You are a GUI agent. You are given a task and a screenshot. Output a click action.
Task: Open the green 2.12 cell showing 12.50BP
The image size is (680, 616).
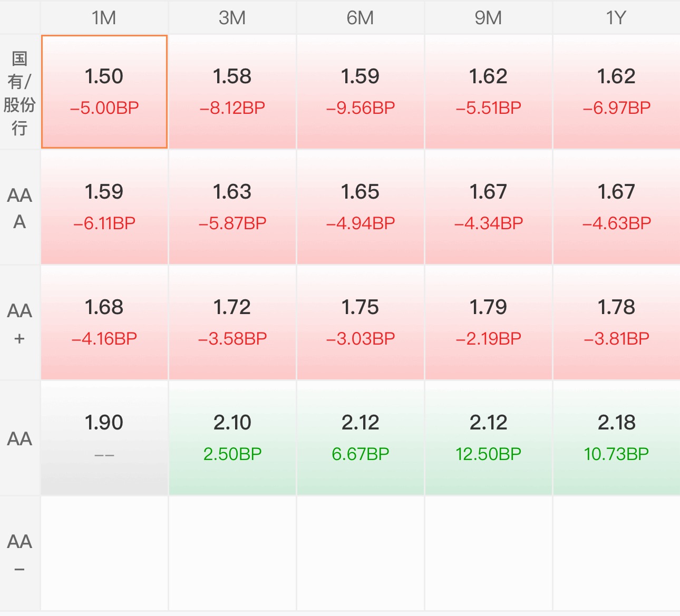(x=489, y=438)
